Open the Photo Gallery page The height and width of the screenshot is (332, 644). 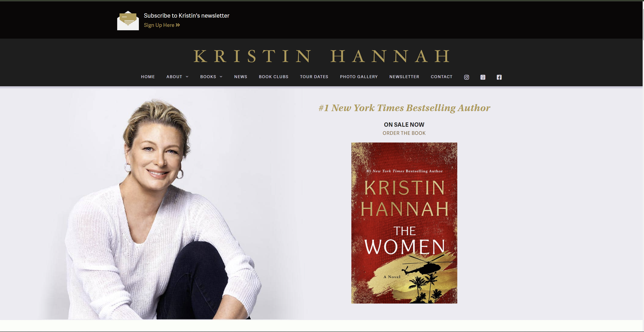point(359,77)
